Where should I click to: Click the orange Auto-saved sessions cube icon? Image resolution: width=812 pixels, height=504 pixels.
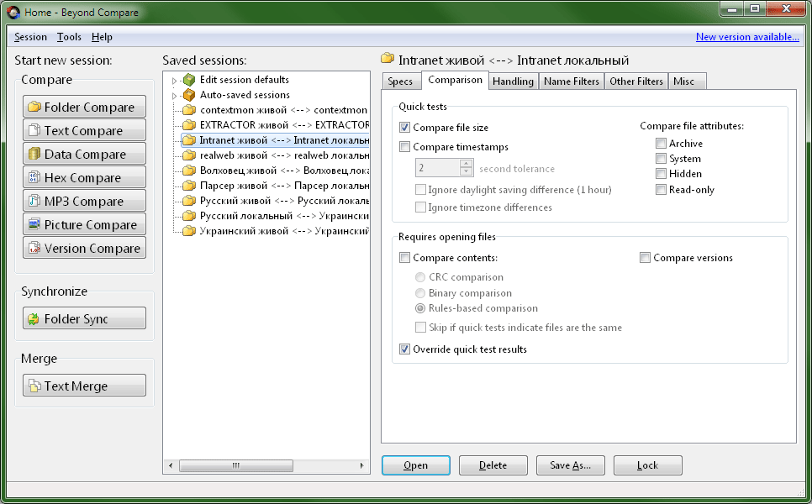[189, 95]
